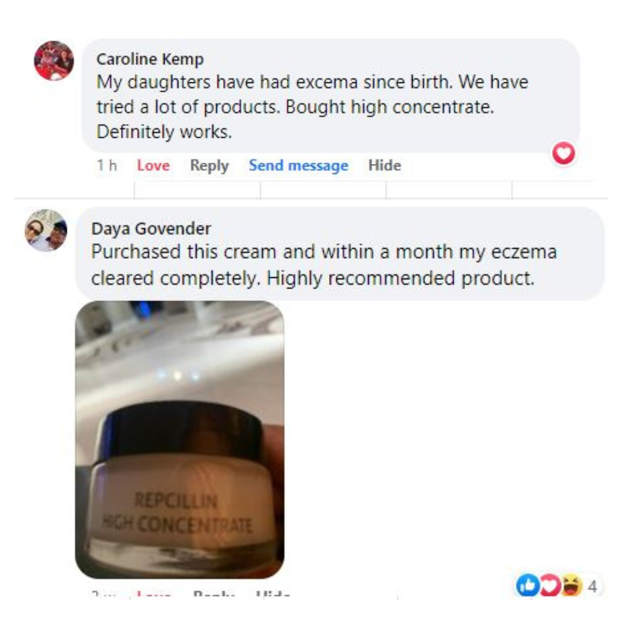This screenshot has height=644, width=644.
Task: Hide Daya Govender's comment
Action: (x=273, y=593)
